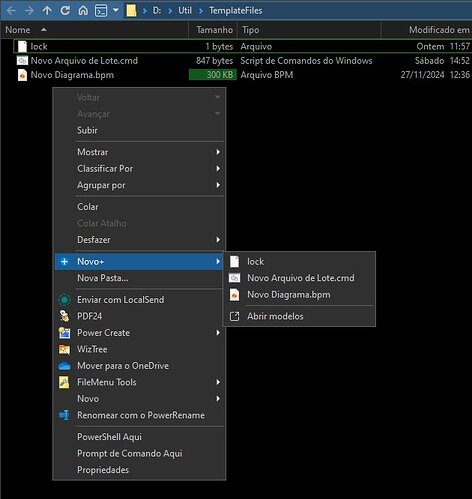
Task: Expand FileMenu Tools submenu arrow
Action: (218, 382)
